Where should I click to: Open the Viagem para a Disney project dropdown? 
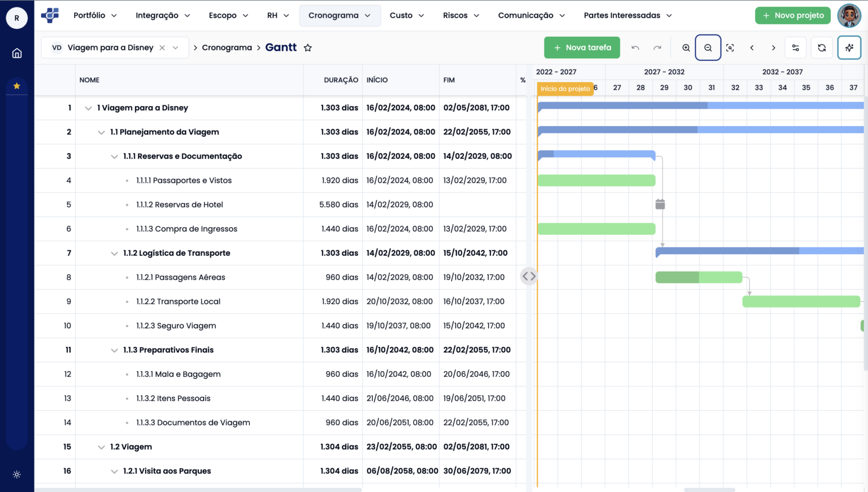click(x=177, y=47)
